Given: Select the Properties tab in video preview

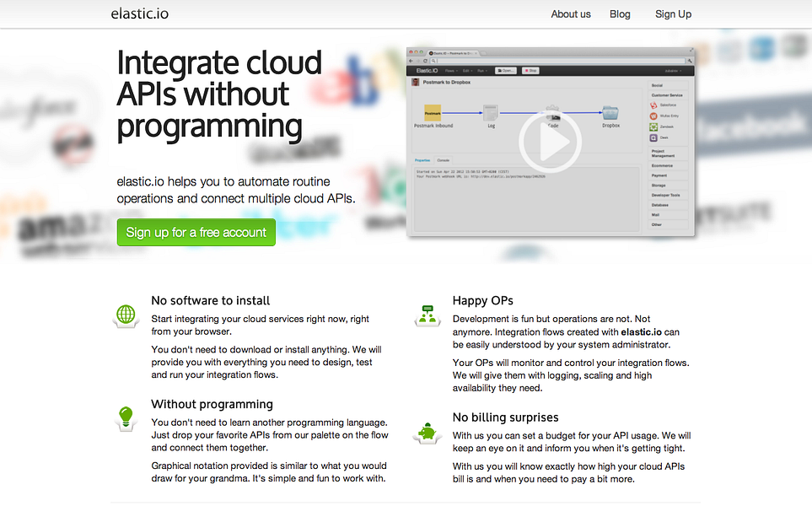Looking at the screenshot, I should tap(422, 160).
